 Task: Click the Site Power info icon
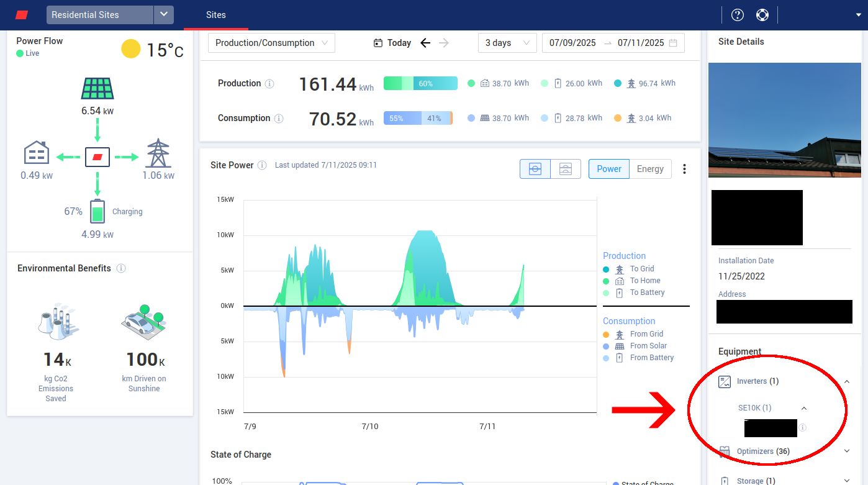pos(262,165)
